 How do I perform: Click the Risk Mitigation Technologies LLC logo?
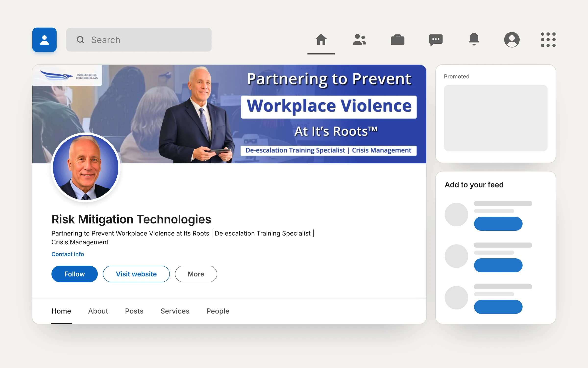coord(67,76)
